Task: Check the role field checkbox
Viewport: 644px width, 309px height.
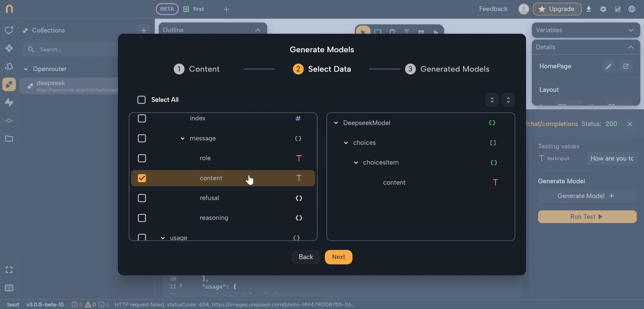Action: [142, 158]
